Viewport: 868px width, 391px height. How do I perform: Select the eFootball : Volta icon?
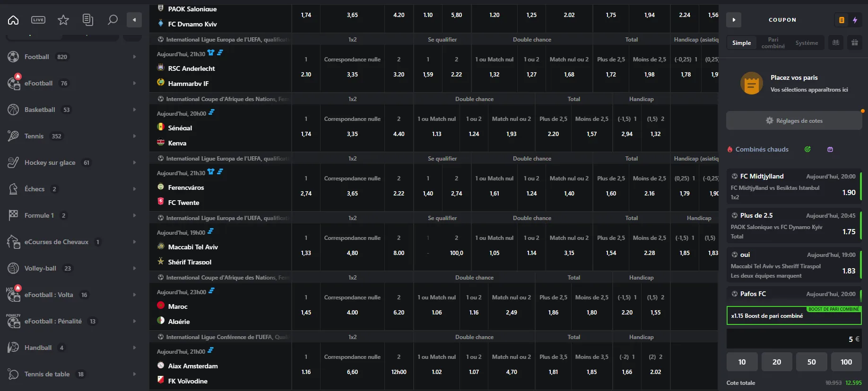(13, 295)
